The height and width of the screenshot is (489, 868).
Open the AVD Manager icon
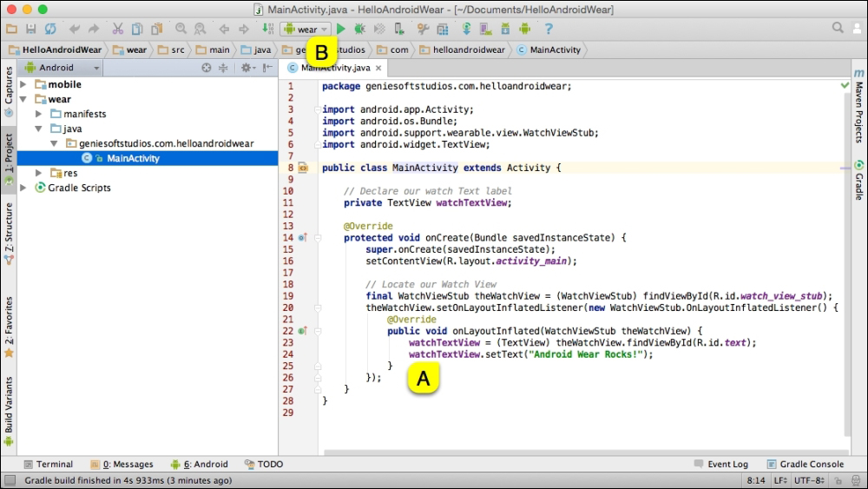pos(485,29)
